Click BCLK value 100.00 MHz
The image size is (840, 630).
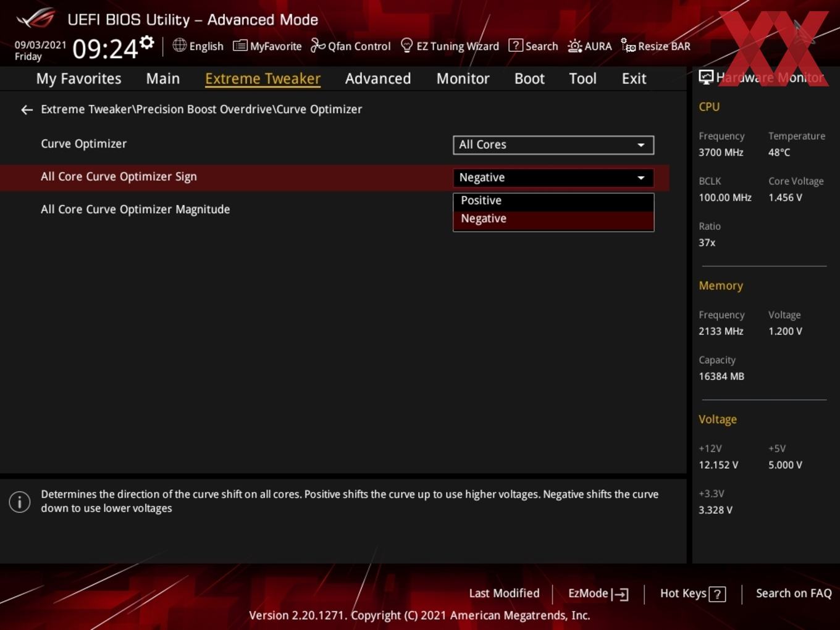[725, 198]
